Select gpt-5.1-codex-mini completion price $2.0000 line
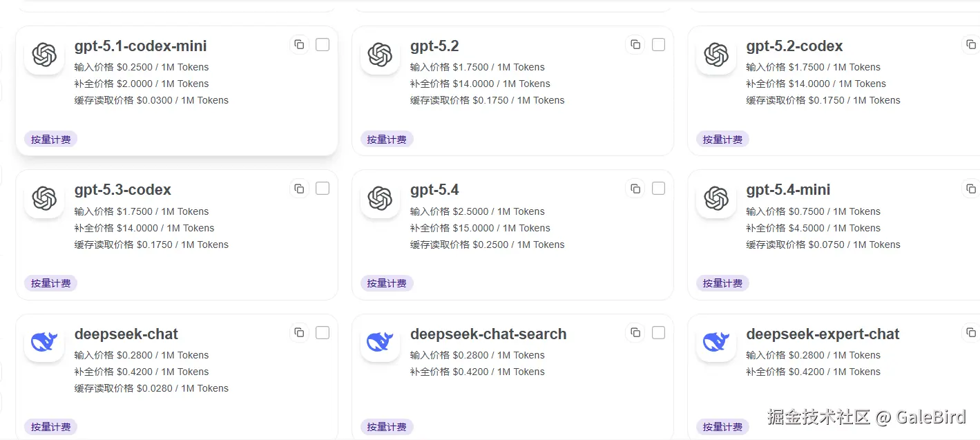The height and width of the screenshot is (440, 980). [x=142, y=84]
